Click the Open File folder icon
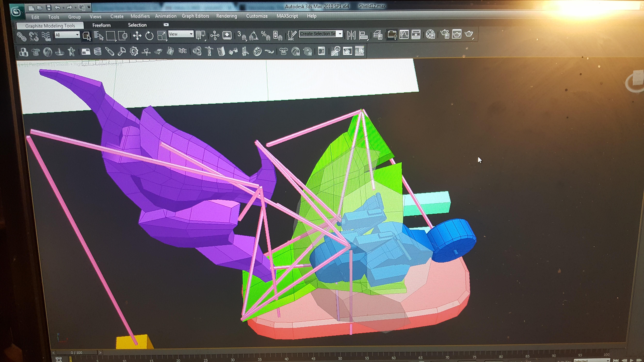Viewport: 644px width, 362px height. click(40, 8)
